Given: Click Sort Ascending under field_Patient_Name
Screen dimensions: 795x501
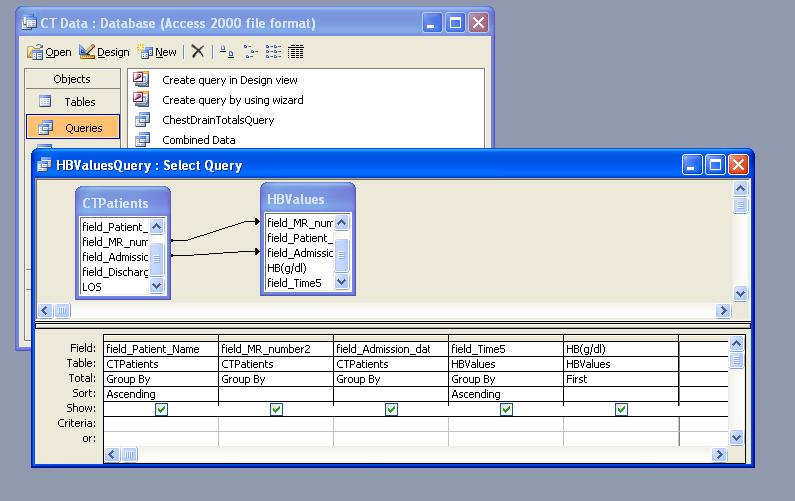Looking at the screenshot, I should click(161, 394).
